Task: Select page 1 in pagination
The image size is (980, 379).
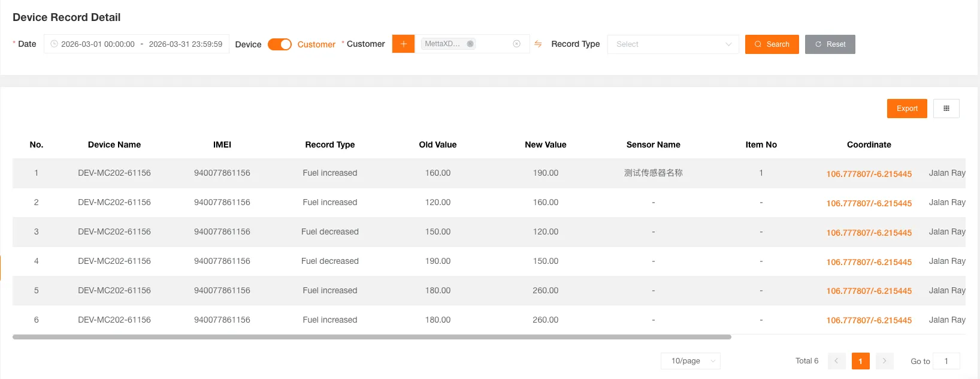Action: [861, 361]
